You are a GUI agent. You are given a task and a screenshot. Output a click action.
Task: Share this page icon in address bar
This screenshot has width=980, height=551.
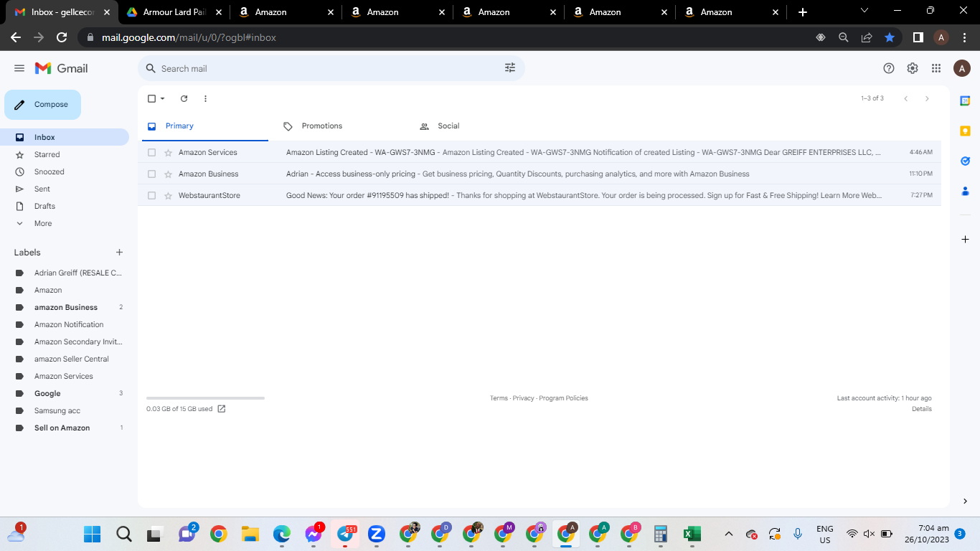(x=867, y=37)
